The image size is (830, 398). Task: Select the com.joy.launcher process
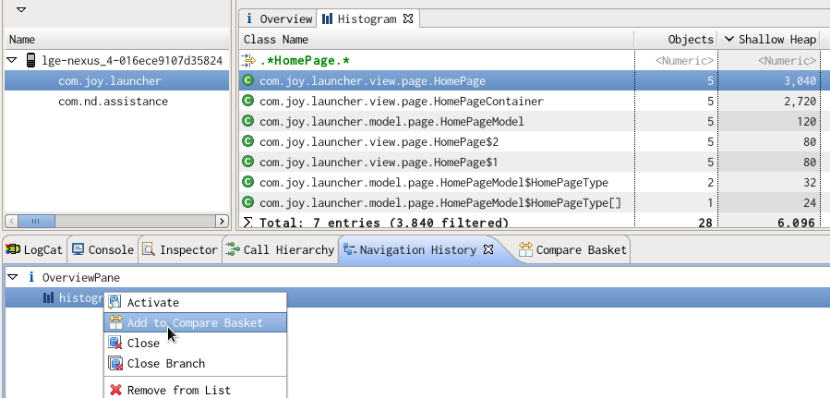pos(116,80)
